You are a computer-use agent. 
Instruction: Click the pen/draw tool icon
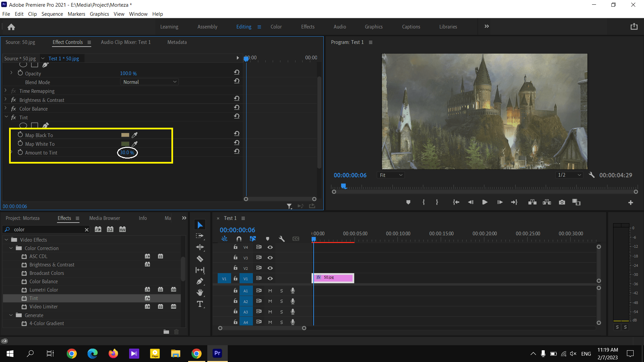(x=200, y=281)
